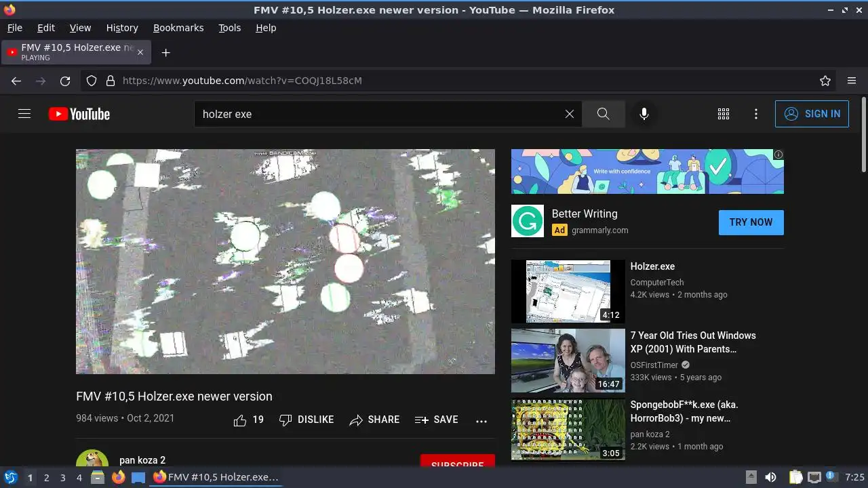
Task: Open more actions ellipsis under video
Action: click(481, 421)
